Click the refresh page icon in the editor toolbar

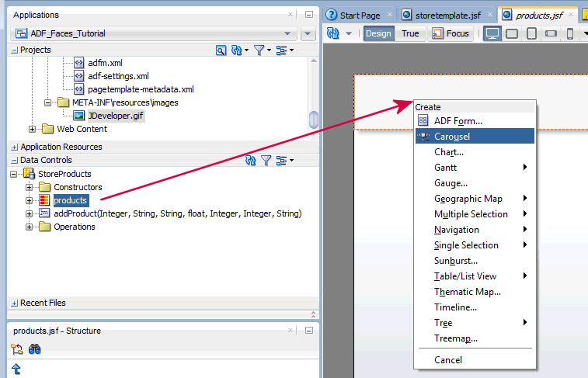coord(333,33)
